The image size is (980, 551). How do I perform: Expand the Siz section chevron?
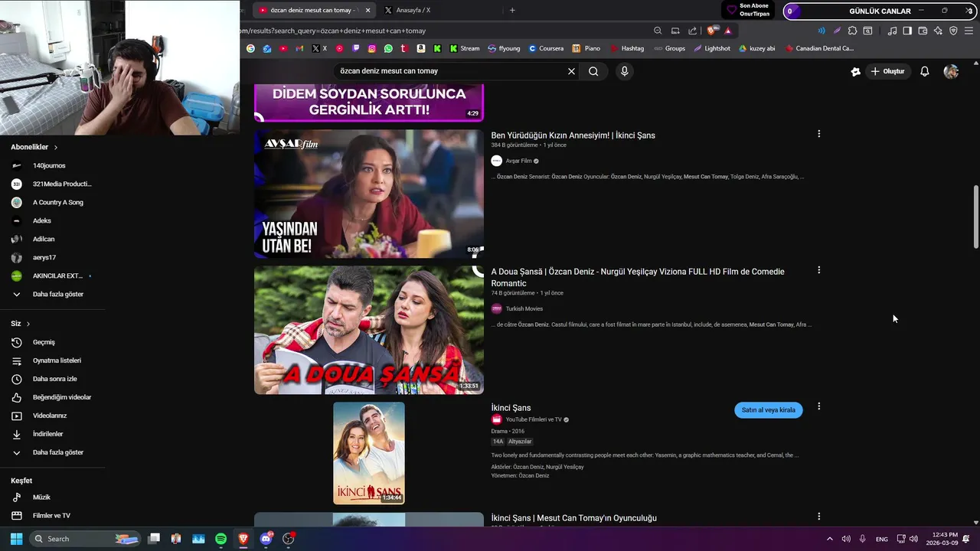click(x=28, y=324)
